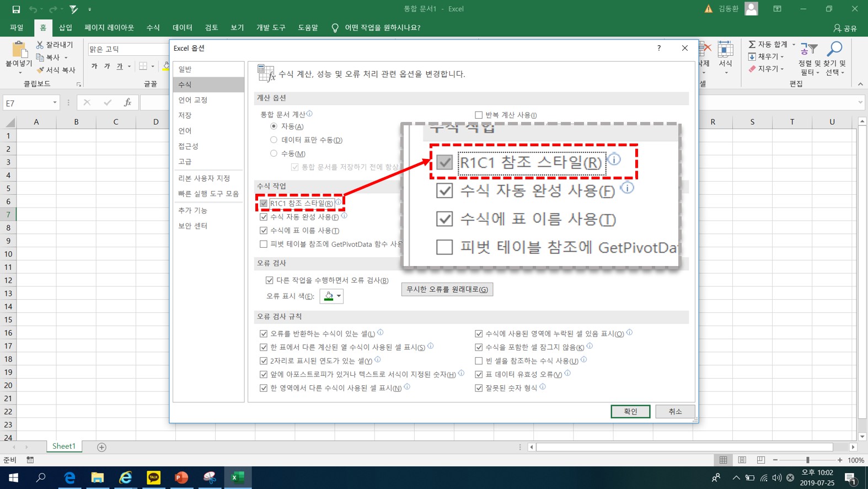Toggle 다른 작업을 수행하면서 오류 검사 checkbox
868x489 pixels.
pos(270,280)
